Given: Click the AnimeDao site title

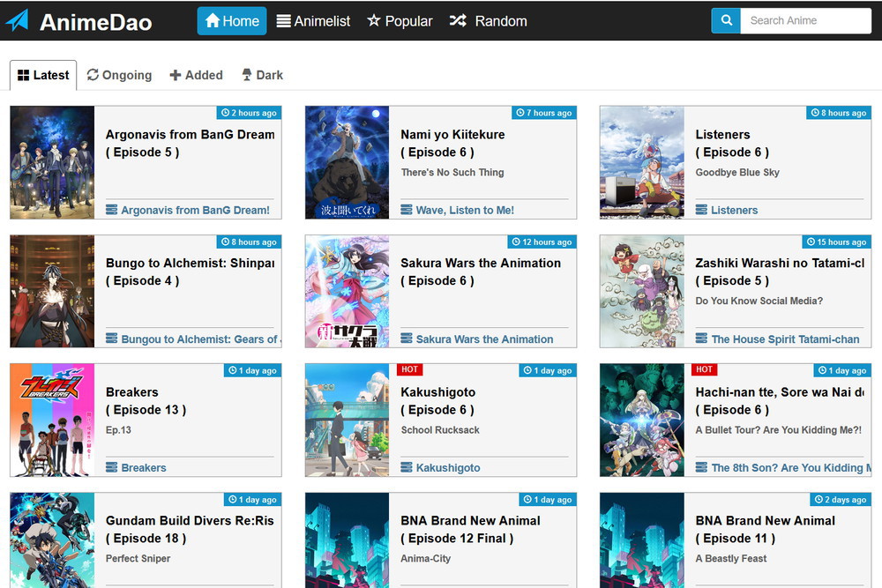Looking at the screenshot, I should point(96,22).
